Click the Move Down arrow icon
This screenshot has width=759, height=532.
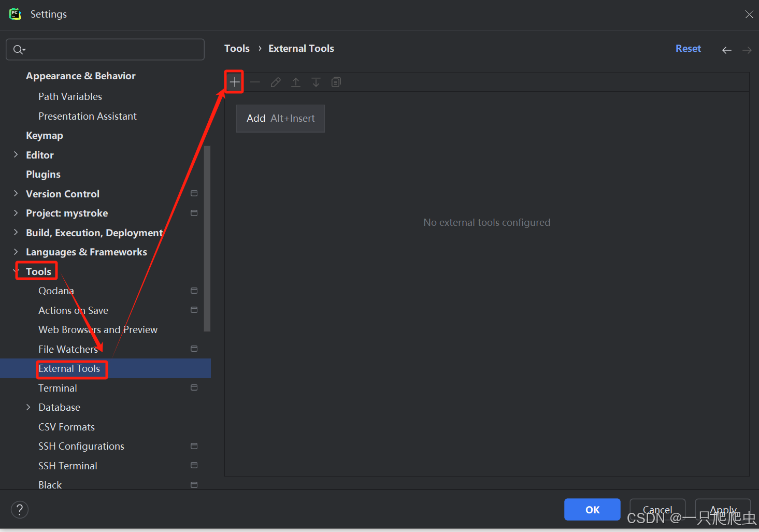coord(316,82)
